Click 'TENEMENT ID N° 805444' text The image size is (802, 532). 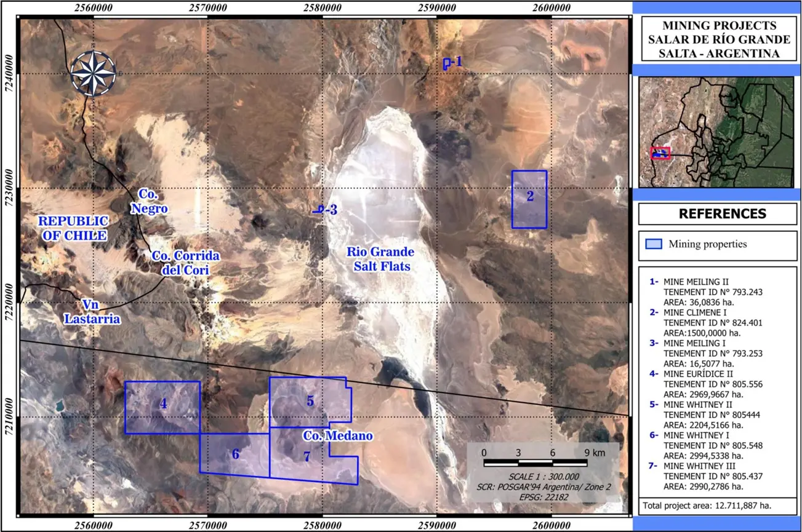click(x=711, y=415)
